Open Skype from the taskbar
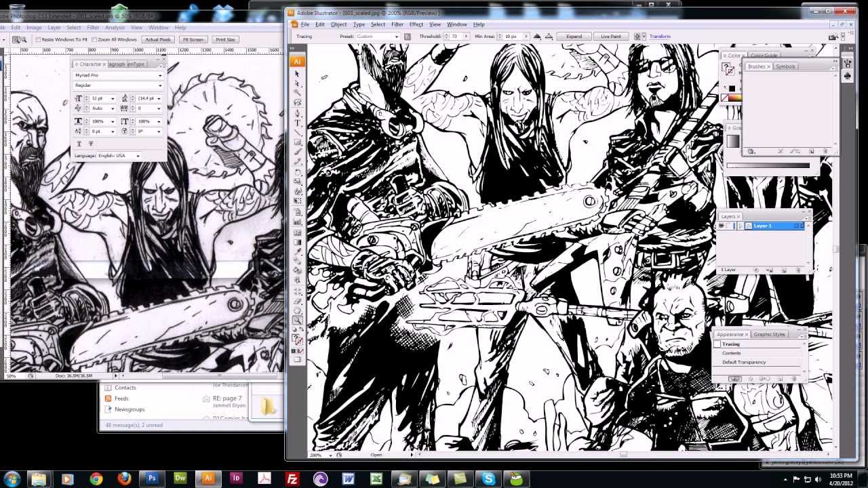868x488 pixels. [488, 479]
